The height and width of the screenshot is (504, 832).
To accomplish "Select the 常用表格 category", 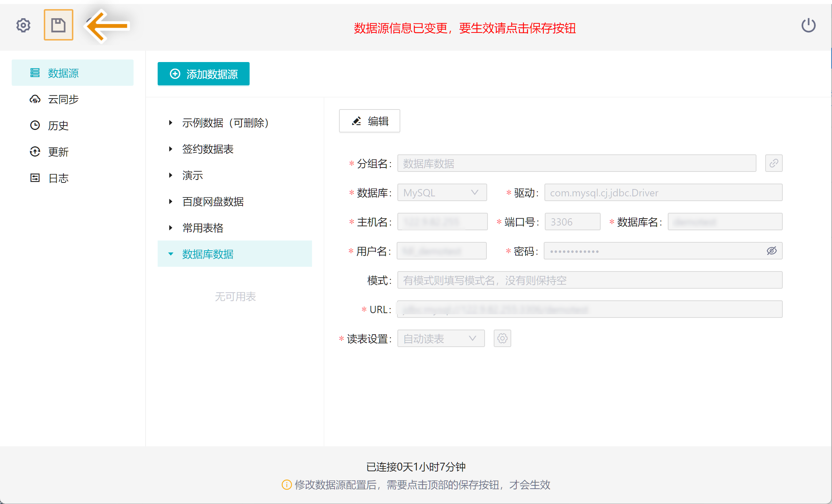I will coord(202,228).
